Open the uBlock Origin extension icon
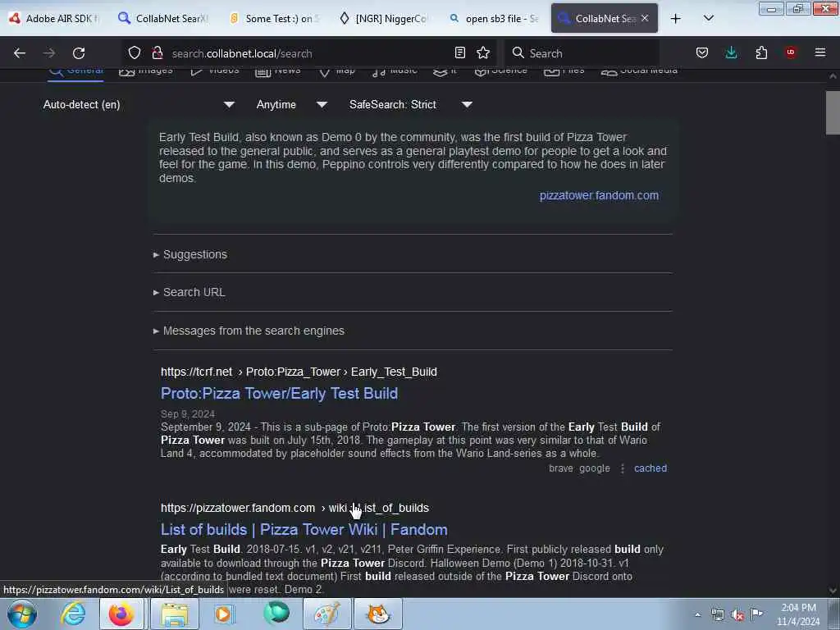Image resolution: width=840 pixels, height=630 pixels. [791, 52]
